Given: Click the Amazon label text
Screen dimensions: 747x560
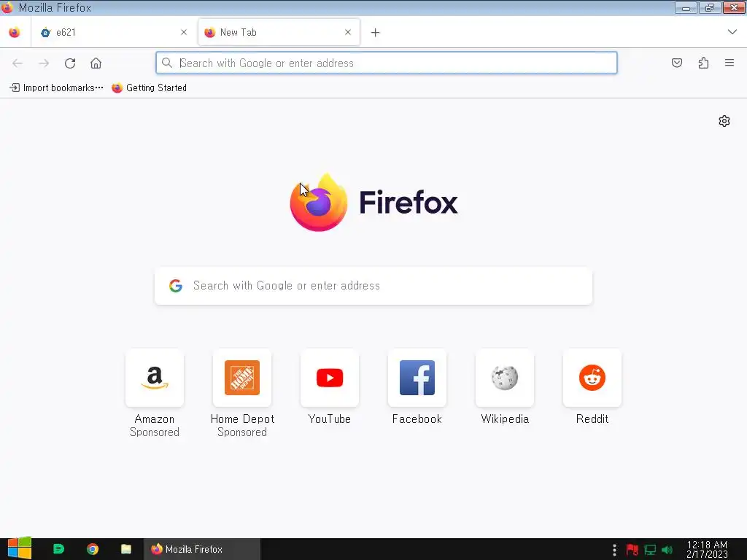Looking at the screenshot, I should click(x=155, y=419).
